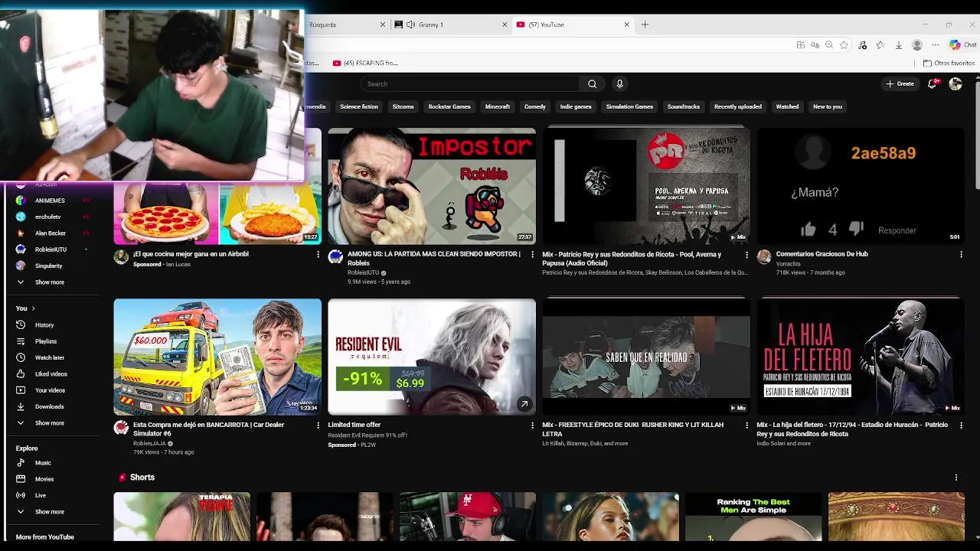Expand Show more under subscriptions list
The width and height of the screenshot is (980, 551).
[51, 282]
